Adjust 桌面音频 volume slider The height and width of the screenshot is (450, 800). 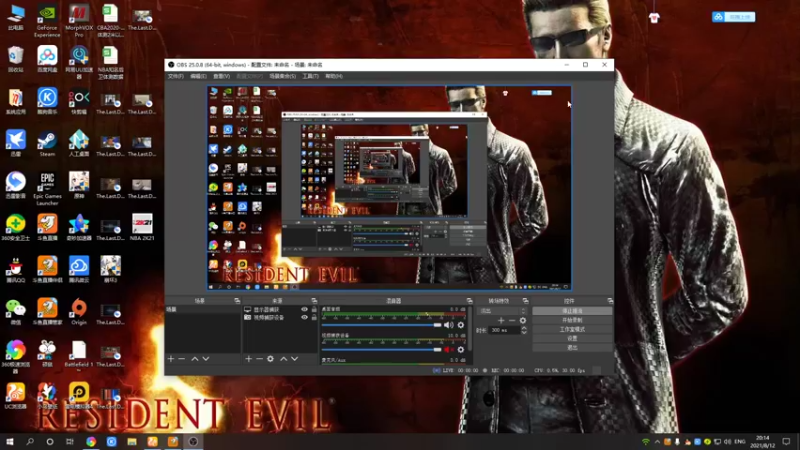point(381,325)
